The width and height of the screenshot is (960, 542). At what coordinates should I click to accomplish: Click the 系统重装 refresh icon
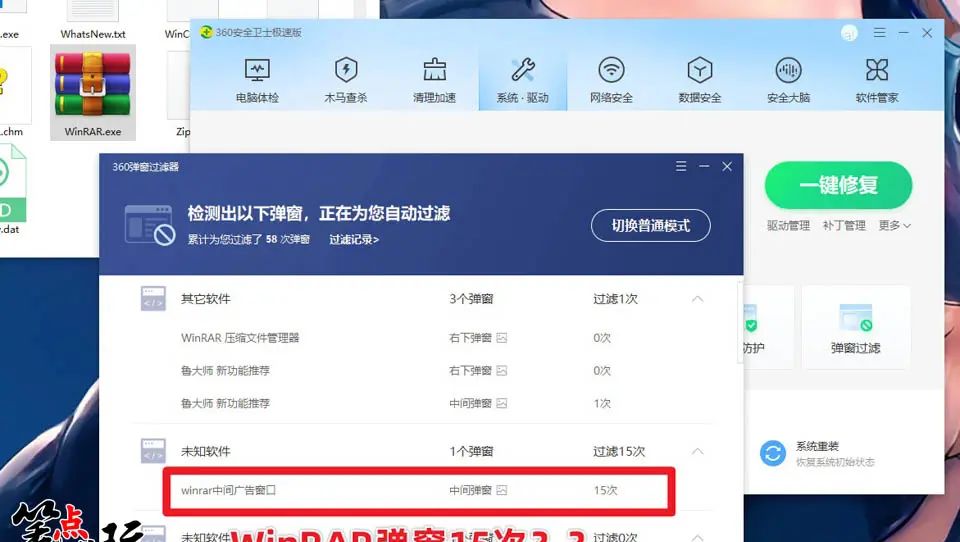click(x=773, y=453)
